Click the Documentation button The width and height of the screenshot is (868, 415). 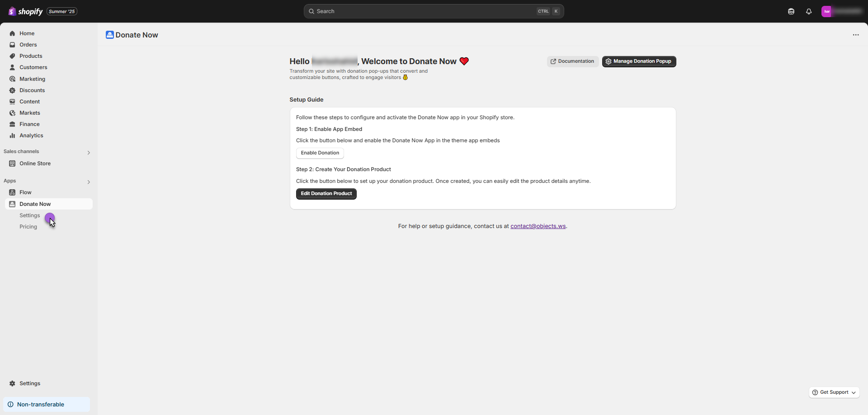click(572, 61)
